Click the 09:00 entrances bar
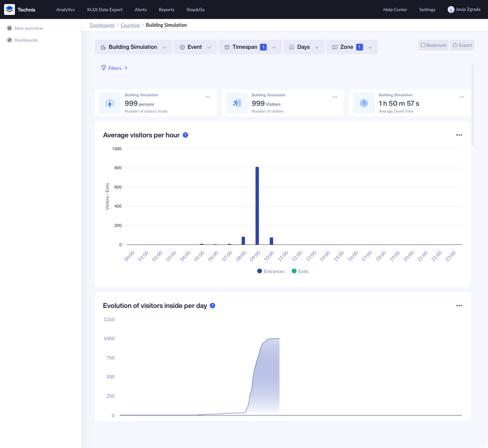This screenshot has width=488, height=448. (257, 206)
